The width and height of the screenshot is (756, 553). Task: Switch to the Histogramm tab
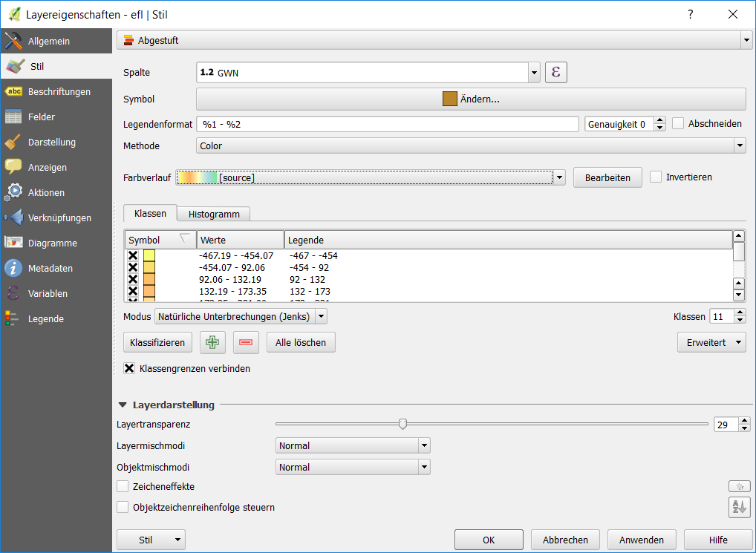click(x=214, y=214)
